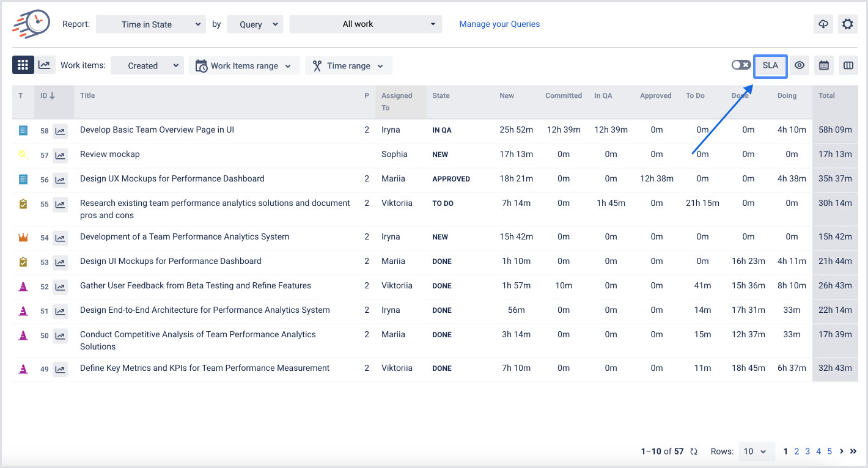This screenshot has width=868, height=468.
Task: Open the columns layout icon
Action: tap(848, 65)
